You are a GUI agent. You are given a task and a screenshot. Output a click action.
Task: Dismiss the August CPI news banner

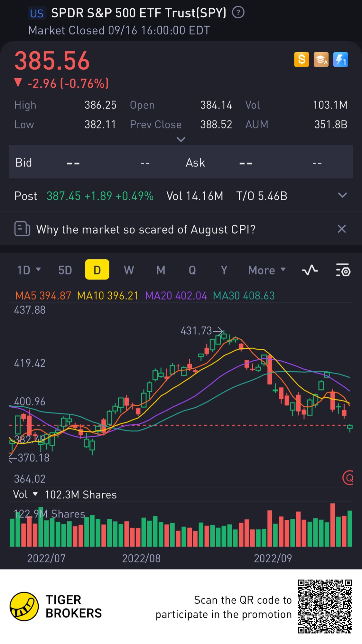click(342, 229)
